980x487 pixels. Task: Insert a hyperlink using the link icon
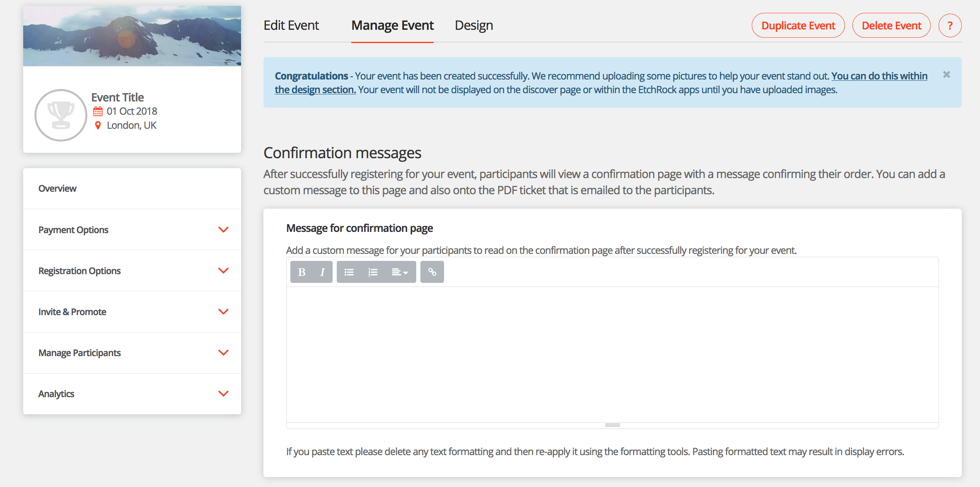[432, 272]
